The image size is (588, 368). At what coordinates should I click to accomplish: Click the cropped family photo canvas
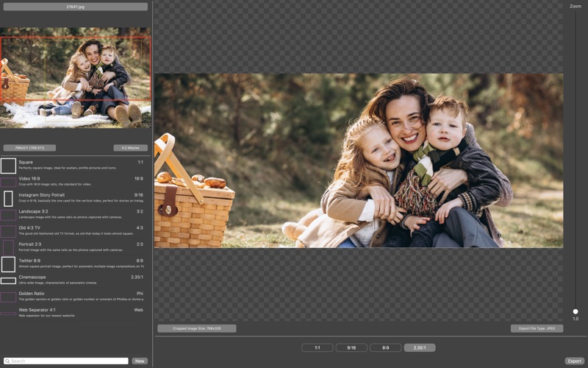point(359,160)
